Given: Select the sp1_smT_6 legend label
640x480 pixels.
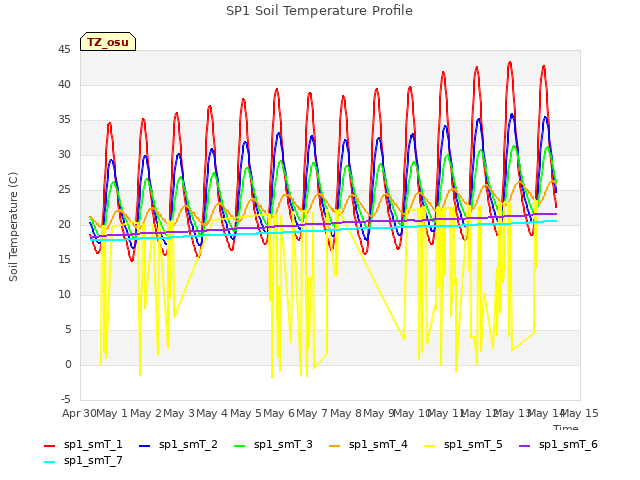Looking at the screenshot, I should pos(568,444).
